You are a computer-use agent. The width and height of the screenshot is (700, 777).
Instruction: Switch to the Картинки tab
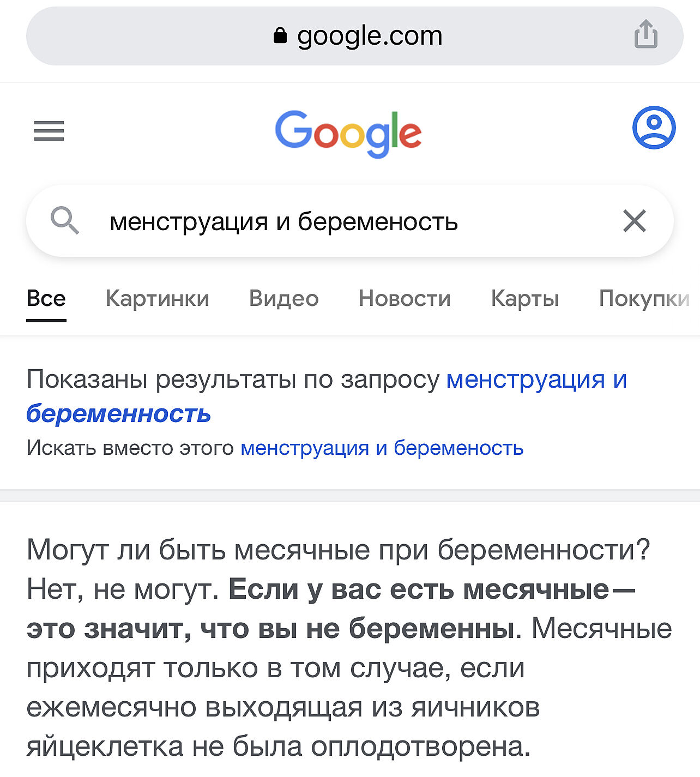[x=158, y=299]
